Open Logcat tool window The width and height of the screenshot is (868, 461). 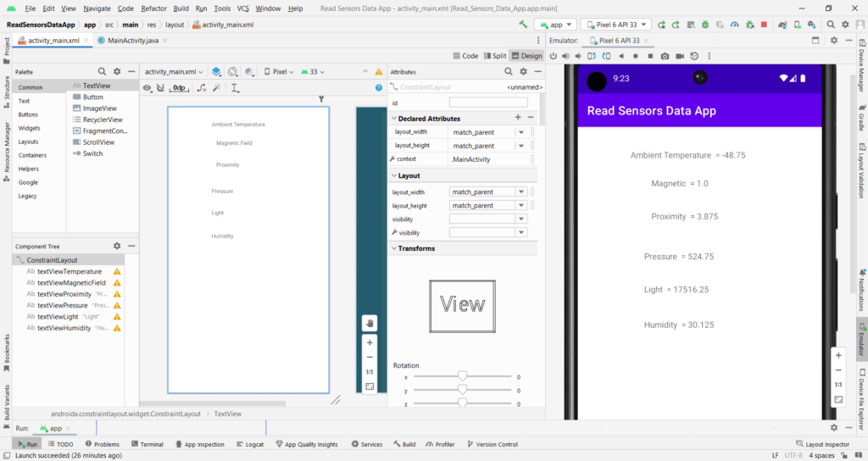pos(250,444)
